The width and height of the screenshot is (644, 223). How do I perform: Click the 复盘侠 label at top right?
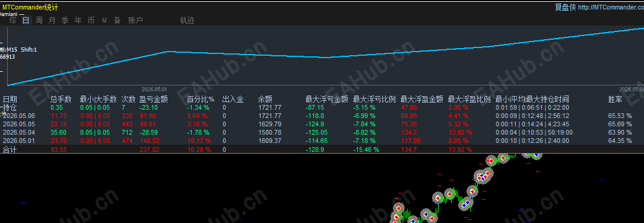(565, 7)
